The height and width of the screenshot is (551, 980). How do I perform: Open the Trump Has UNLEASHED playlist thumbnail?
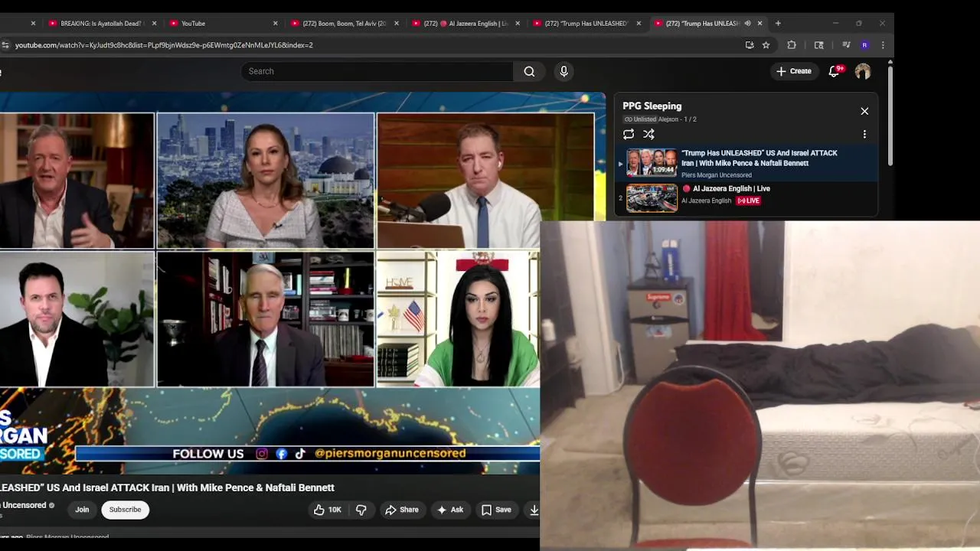coord(652,162)
